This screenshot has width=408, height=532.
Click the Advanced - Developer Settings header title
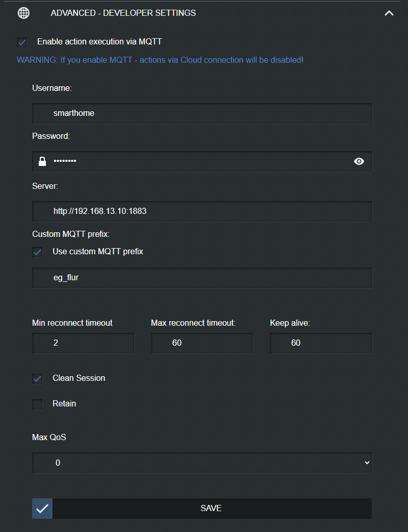pyautogui.click(x=123, y=13)
